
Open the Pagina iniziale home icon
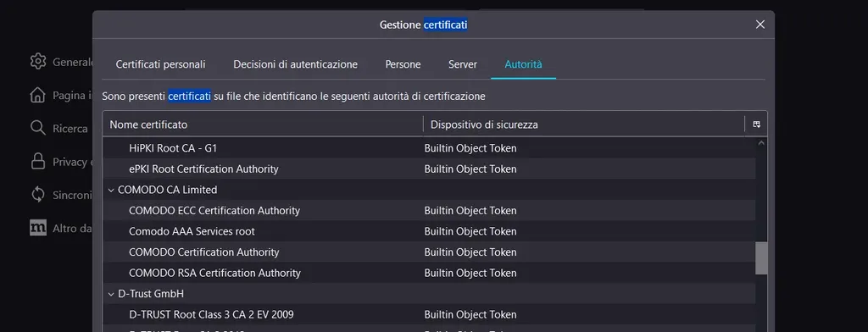click(x=37, y=95)
